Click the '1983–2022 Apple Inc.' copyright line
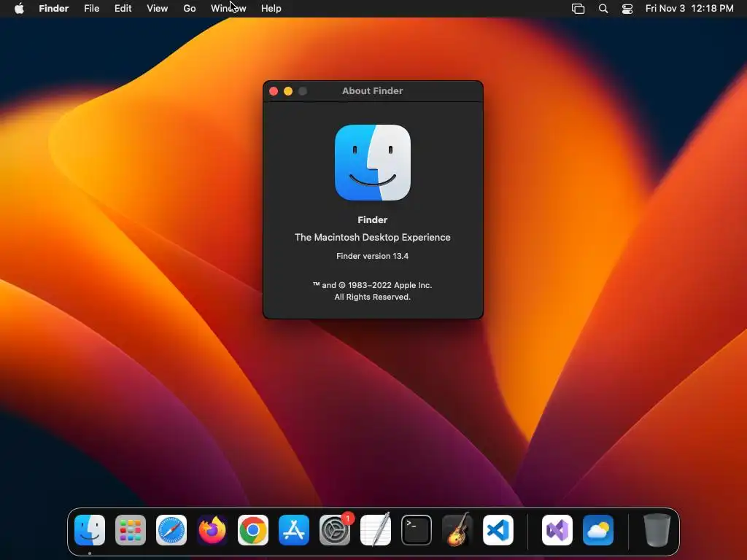The width and height of the screenshot is (747, 560). click(x=373, y=285)
